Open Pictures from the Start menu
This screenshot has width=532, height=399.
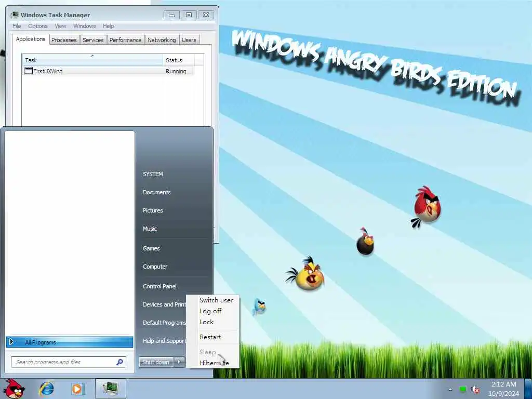tap(153, 211)
